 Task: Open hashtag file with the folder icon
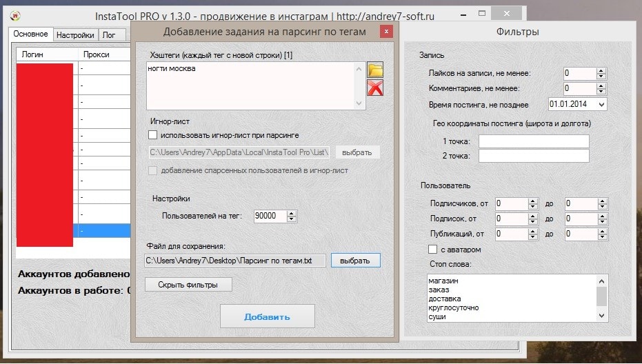pyautogui.click(x=375, y=70)
